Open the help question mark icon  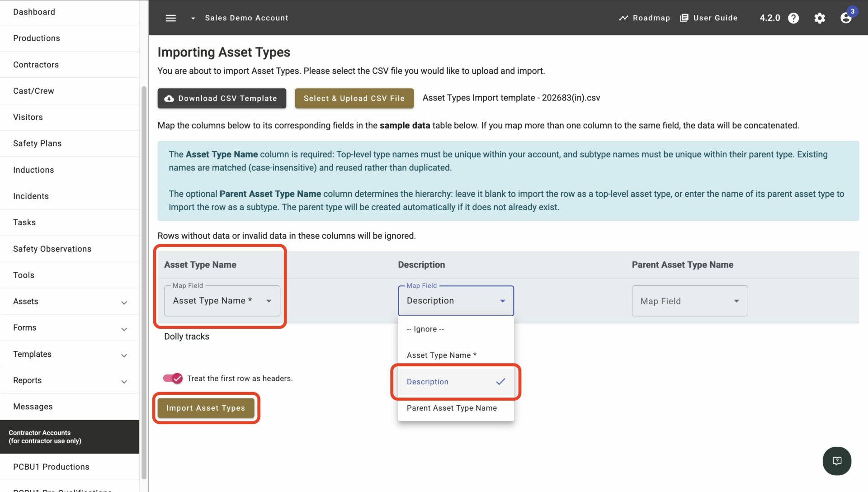coord(793,18)
